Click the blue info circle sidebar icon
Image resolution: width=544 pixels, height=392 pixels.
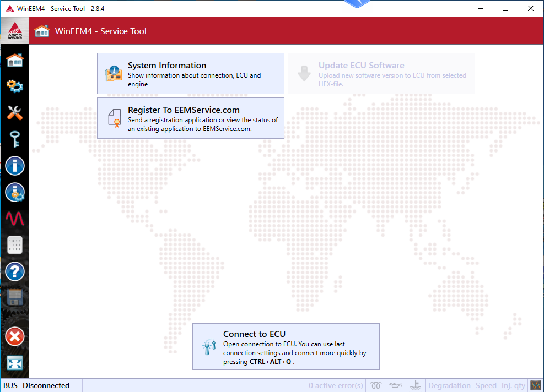14,166
